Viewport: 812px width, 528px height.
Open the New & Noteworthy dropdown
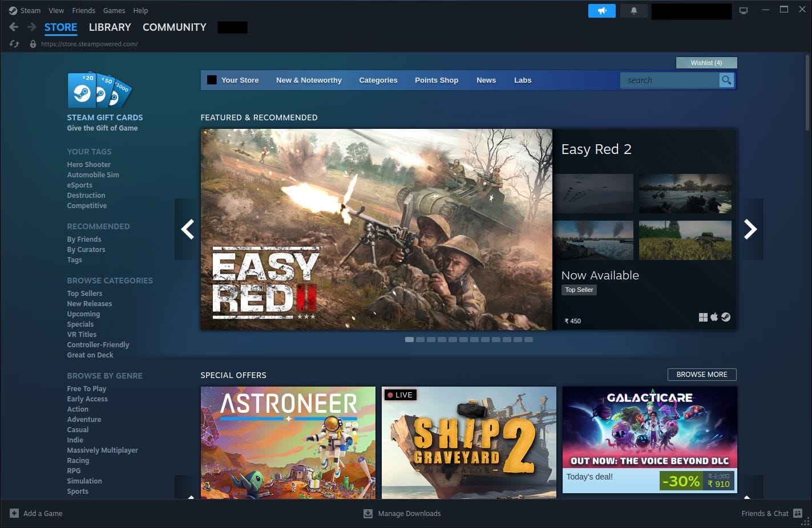click(x=308, y=80)
